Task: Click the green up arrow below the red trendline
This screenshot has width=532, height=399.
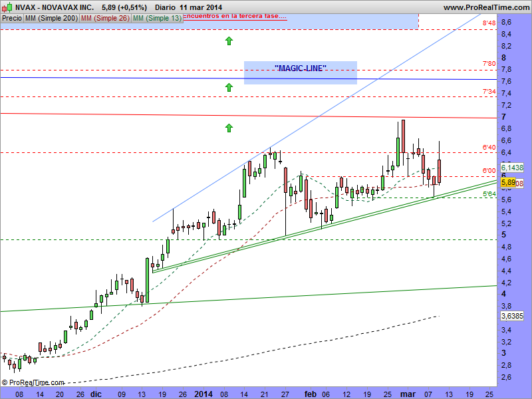Action: pyautogui.click(x=229, y=128)
